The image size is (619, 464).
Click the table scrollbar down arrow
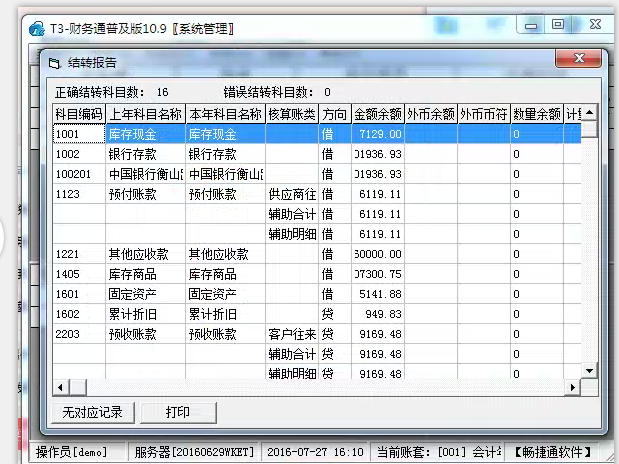[x=589, y=372]
